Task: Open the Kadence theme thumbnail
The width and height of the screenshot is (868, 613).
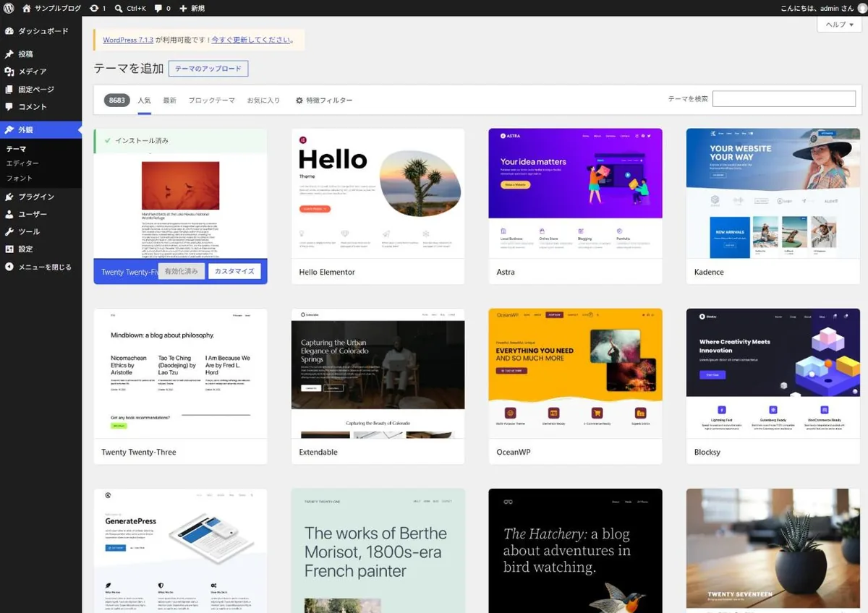Action: coord(773,193)
